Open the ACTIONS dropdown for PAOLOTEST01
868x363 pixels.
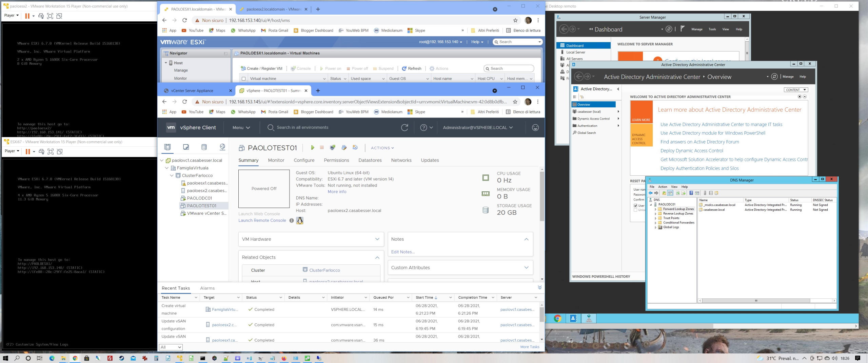pyautogui.click(x=382, y=148)
